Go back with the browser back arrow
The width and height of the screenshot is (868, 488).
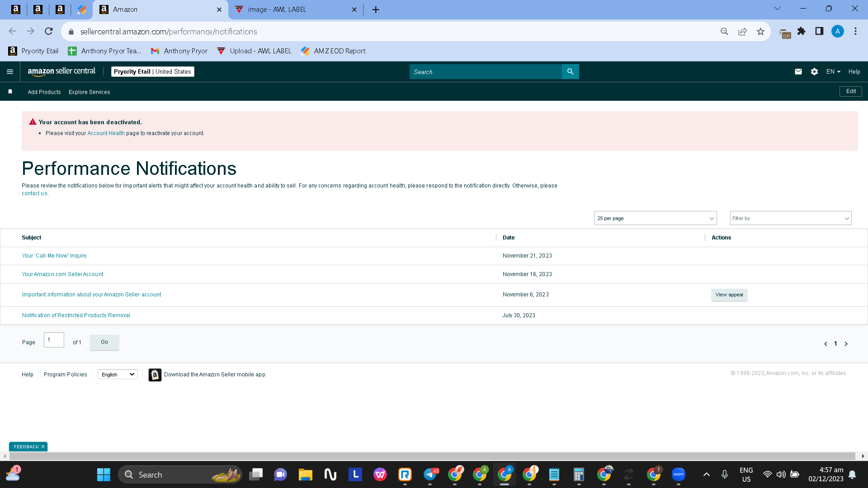click(12, 31)
